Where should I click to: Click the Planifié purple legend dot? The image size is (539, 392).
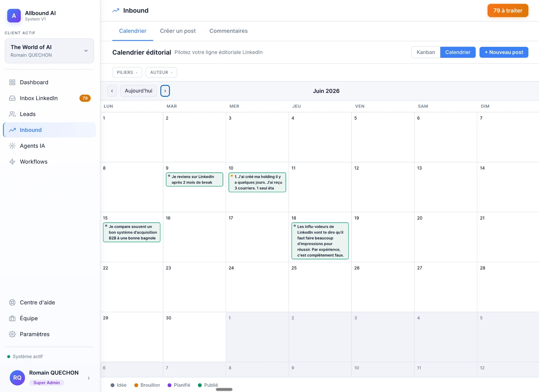coord(170,385)
